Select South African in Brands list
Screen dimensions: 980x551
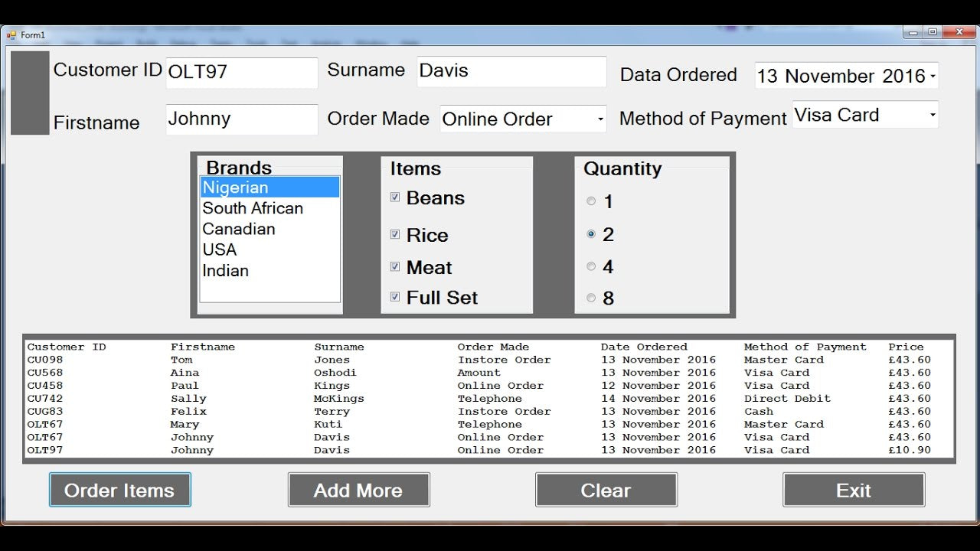click(x=253, y=208)
